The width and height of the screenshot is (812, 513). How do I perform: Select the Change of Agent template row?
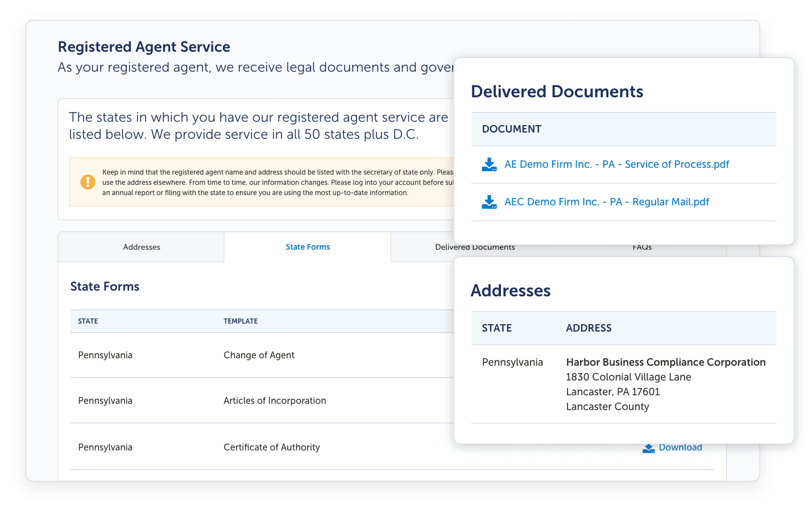259,355
